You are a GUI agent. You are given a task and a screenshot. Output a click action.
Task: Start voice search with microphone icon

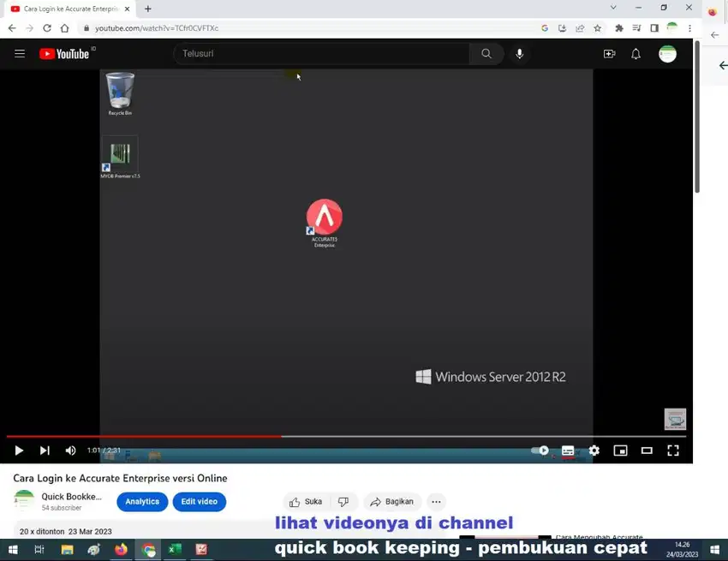click(x=520, y=54)
